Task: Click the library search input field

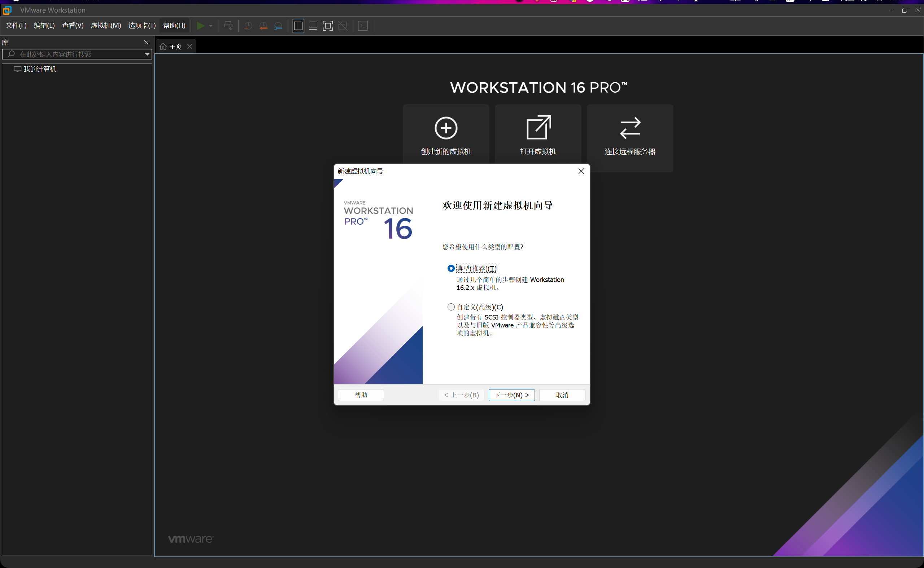Action: (x=77, y=54)
